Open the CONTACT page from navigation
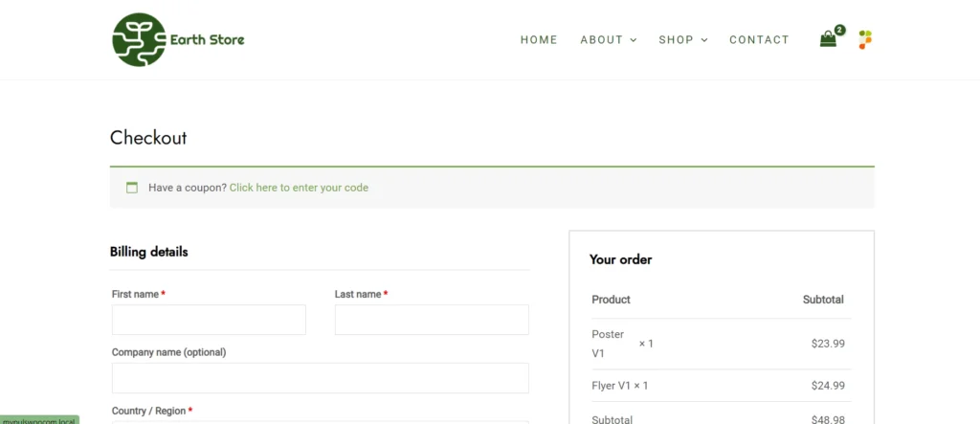Screen dimensions: 980x424 759,39
